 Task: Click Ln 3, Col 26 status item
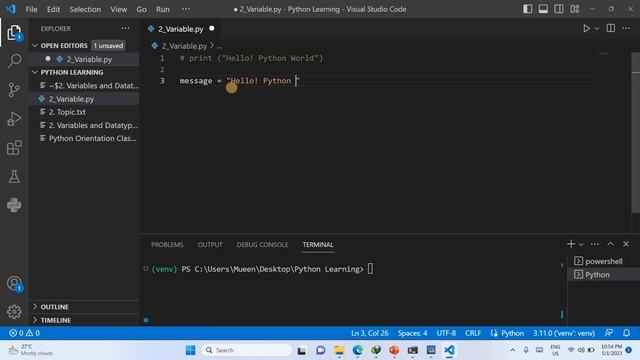coord(369,333)
